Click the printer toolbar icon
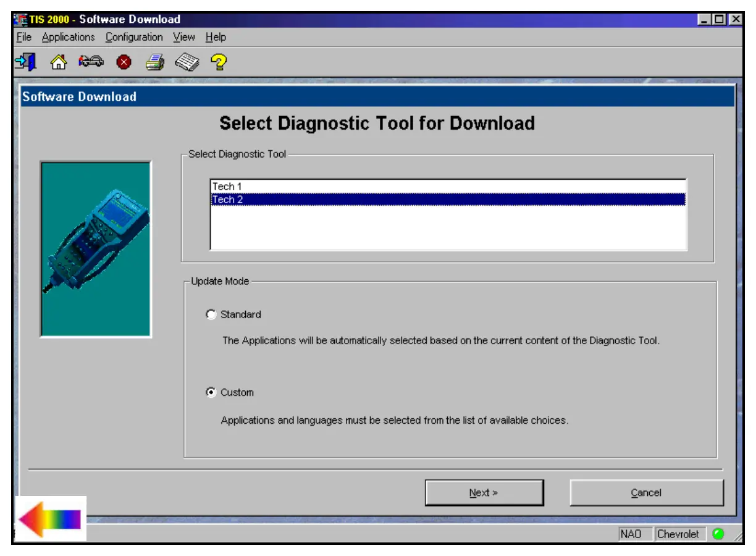Screen dimensions: 756x556 [155, 62]
